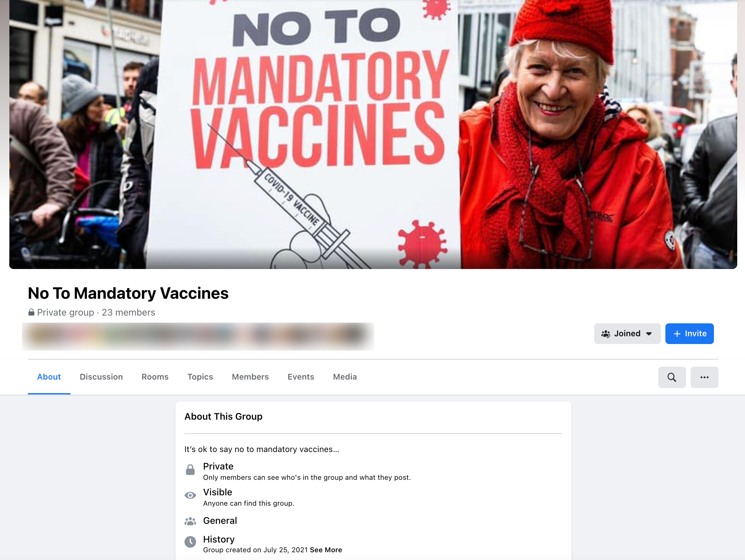Viewport: 745px width, 560px height.
Task: Expand the Joined dropdown arrow
Action: click(x=649, y=334)
